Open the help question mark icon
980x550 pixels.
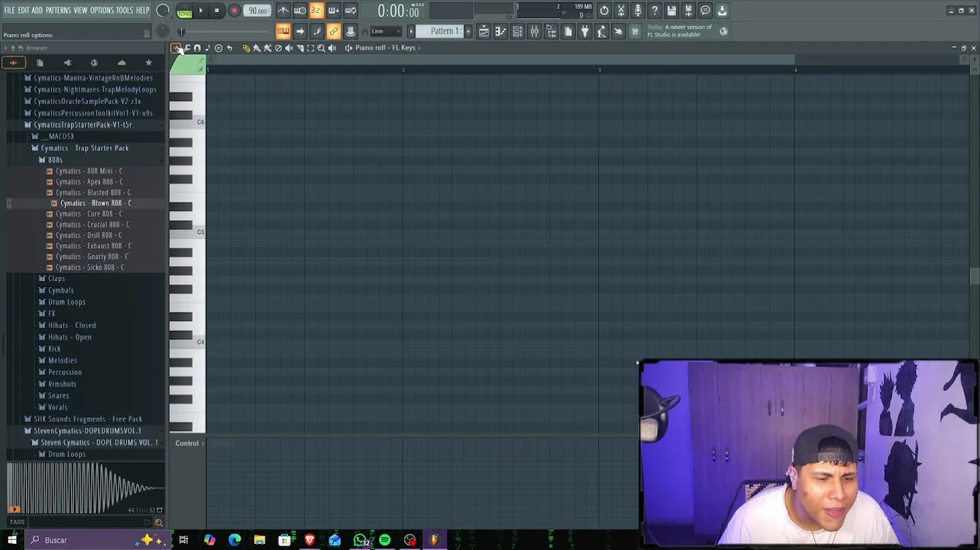(655, 11)
